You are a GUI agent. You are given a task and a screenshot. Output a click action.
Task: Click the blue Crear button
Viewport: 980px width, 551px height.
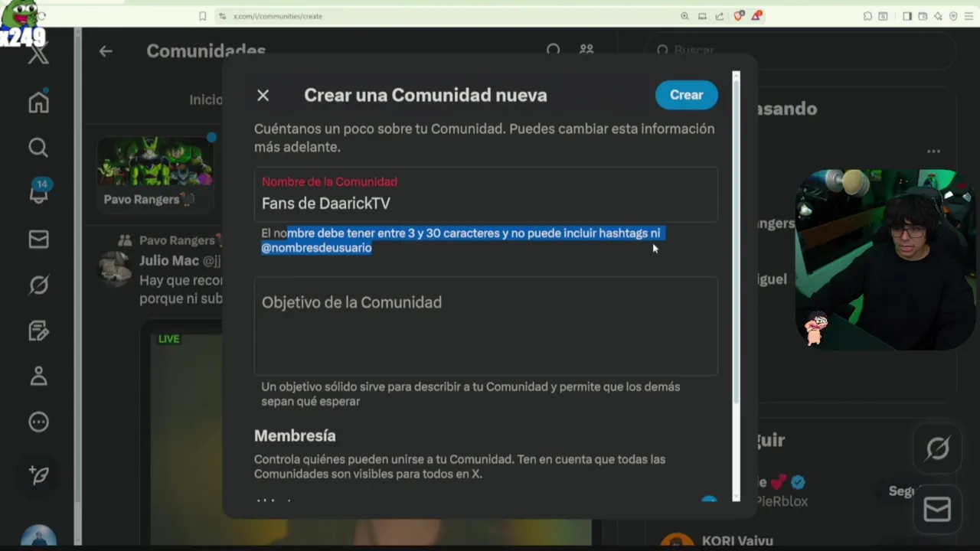click(686, 95)
